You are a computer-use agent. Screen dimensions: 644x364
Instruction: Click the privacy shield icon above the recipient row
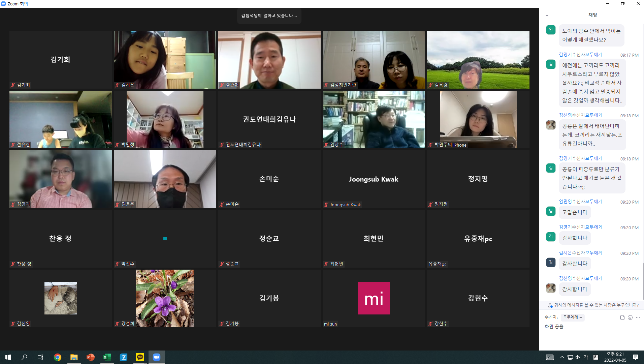pyautogui.click(x=550, y=305)
